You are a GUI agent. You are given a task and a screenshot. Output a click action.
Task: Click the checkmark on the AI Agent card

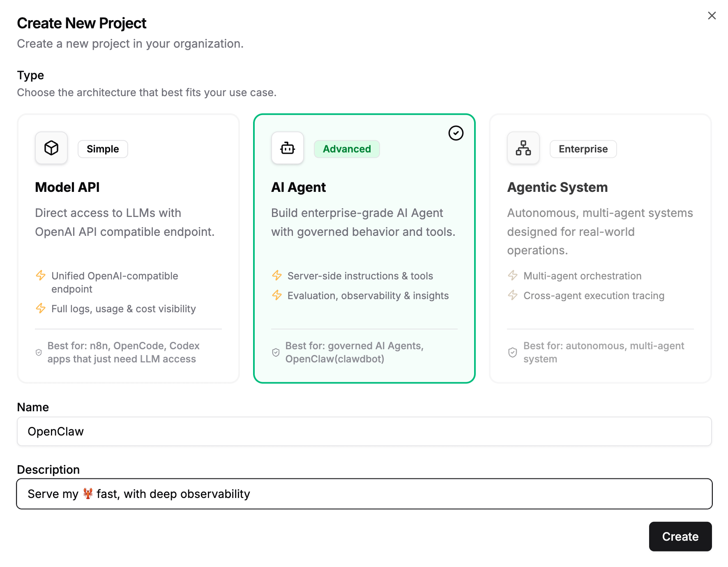click(456, 133)
